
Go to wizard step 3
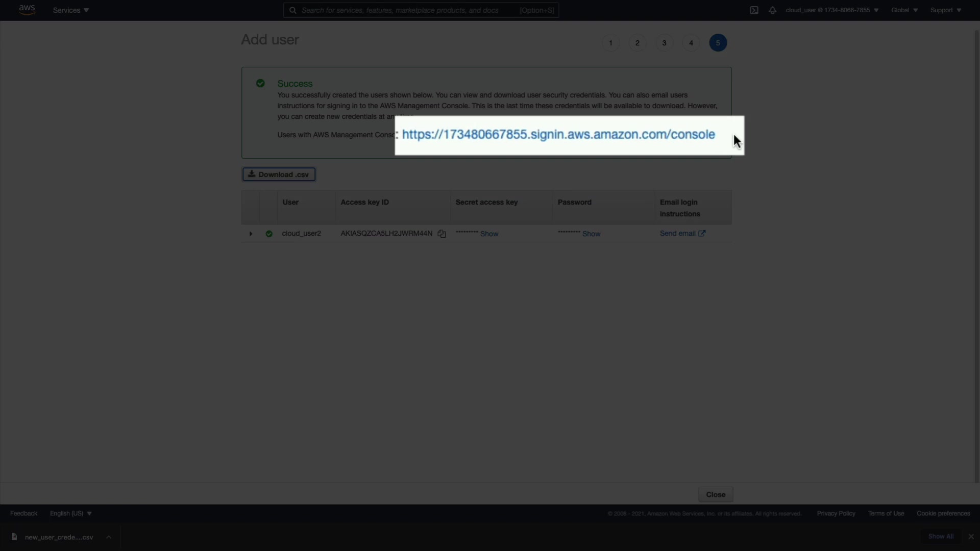point(664,43)
